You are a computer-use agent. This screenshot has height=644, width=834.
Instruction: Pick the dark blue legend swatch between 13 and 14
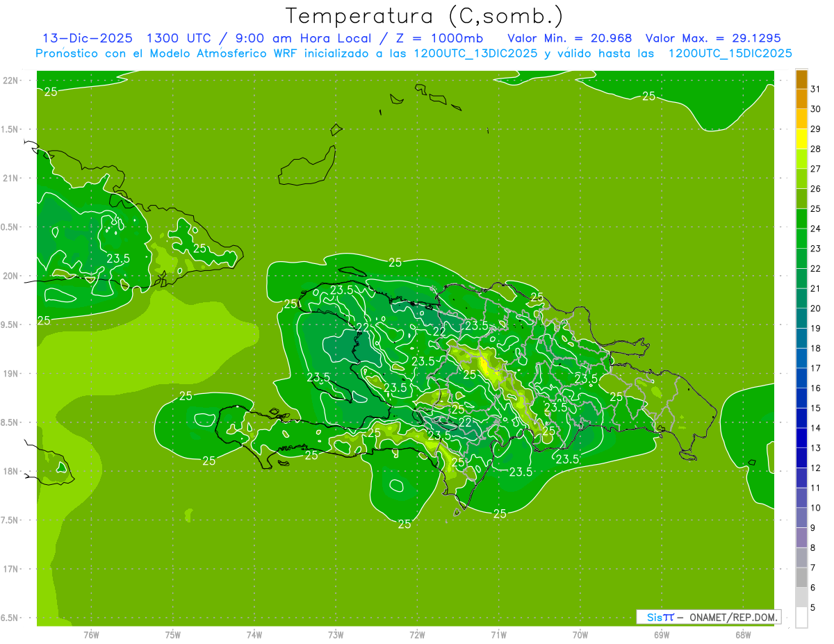(x=801, y=438)
